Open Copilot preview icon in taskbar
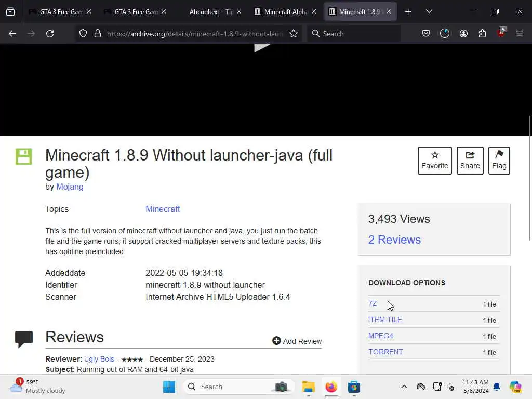 (x=515, y=387)
